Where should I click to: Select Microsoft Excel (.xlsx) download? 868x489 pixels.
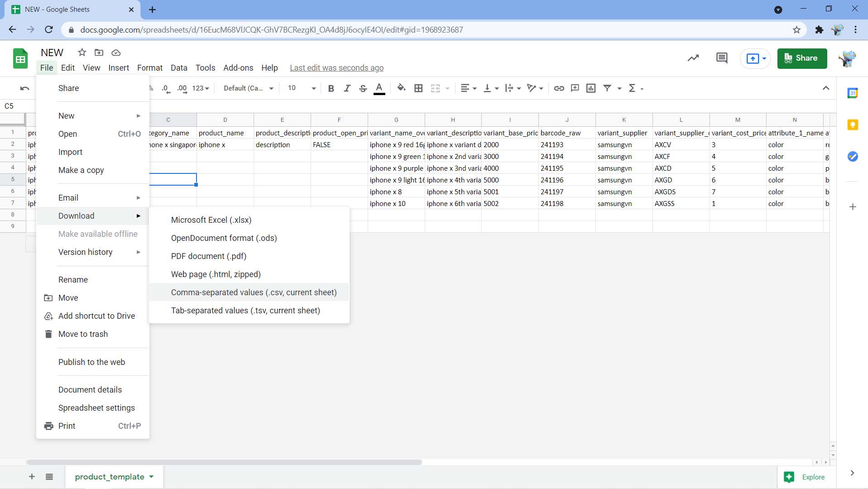pos(249,220)
